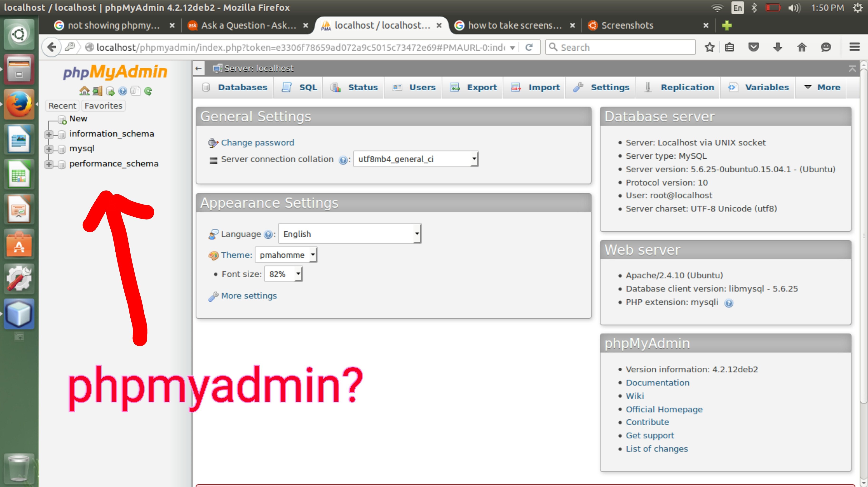Viewport: 868px width, 487px height.
Task: Open the Query window icon
Action: click(x=110, y=91)
